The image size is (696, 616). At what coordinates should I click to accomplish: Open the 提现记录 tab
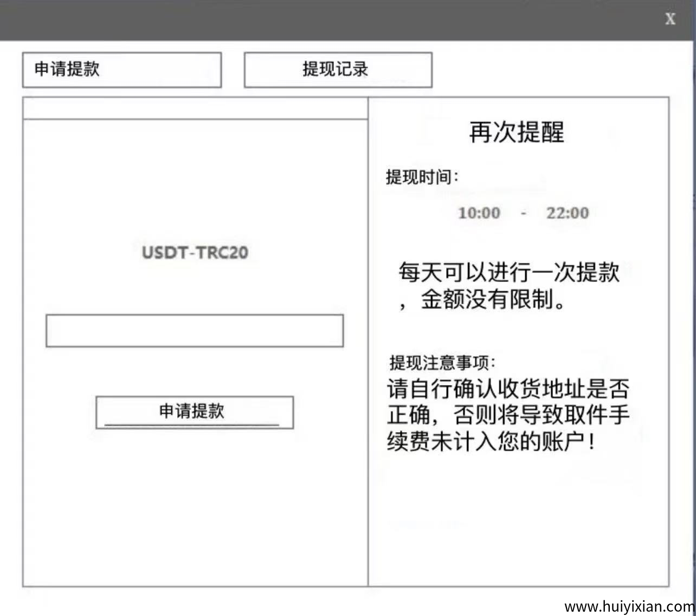click(x=338, y=69)
